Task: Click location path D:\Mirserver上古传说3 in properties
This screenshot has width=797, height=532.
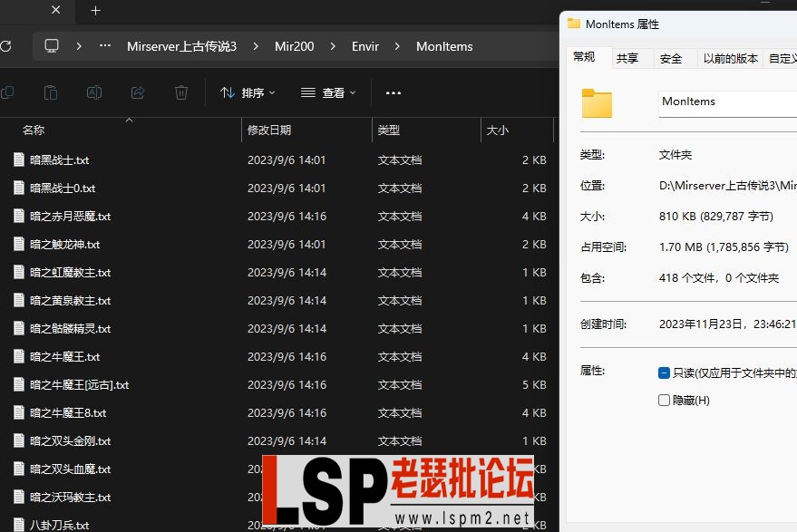Action: point(728,186)
